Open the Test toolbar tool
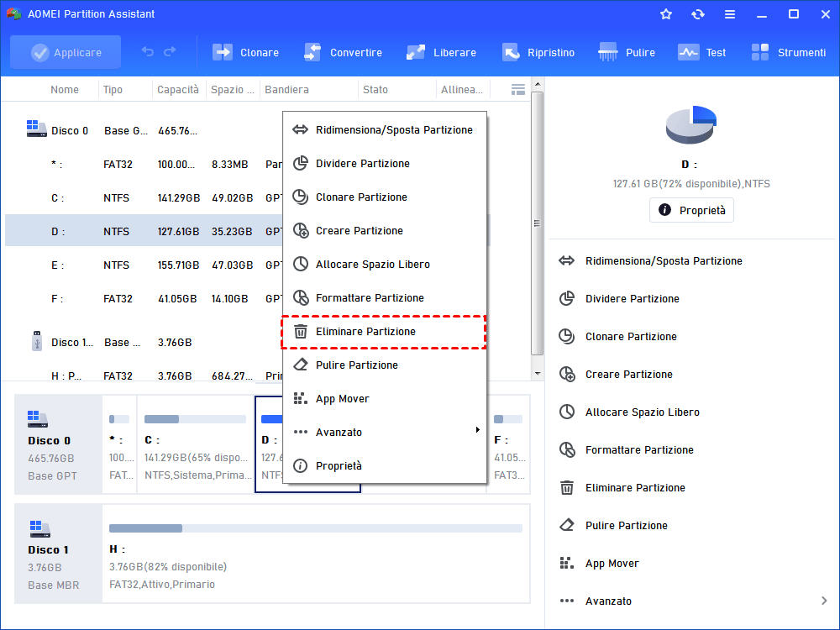Image resolution: width=840 pixels, height=630 pixels. [701, 52]
